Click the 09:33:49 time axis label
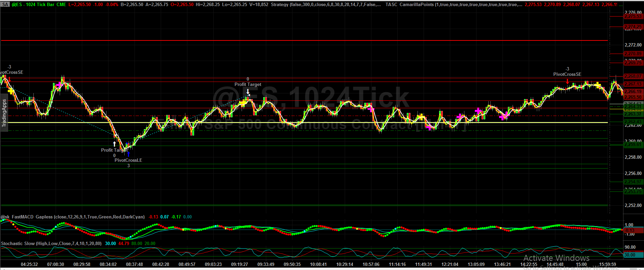The image size is (644, 270). click(266, 264)
